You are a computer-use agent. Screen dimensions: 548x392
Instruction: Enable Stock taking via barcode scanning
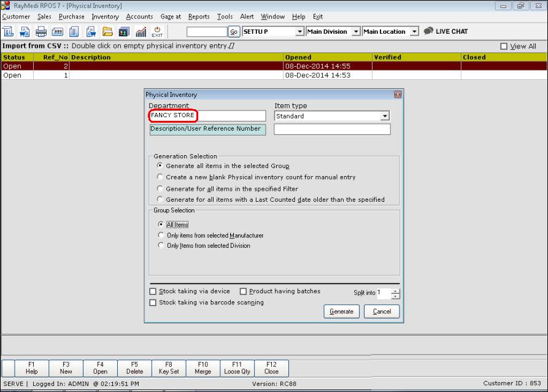pyautogui.click(x=153, y=302)
